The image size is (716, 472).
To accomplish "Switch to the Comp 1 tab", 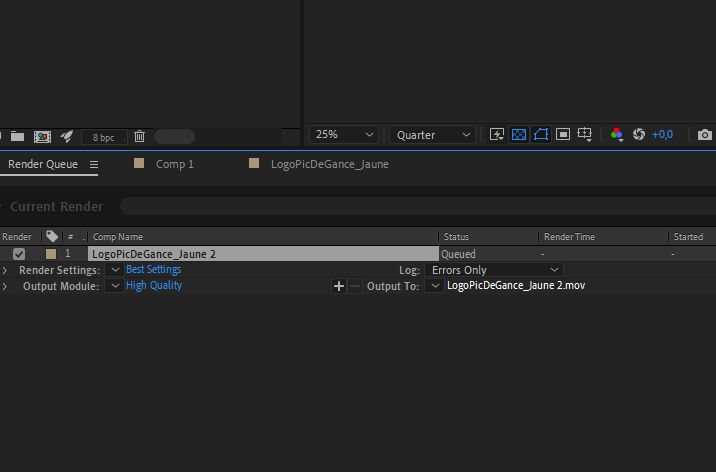I will click(174, 164).
